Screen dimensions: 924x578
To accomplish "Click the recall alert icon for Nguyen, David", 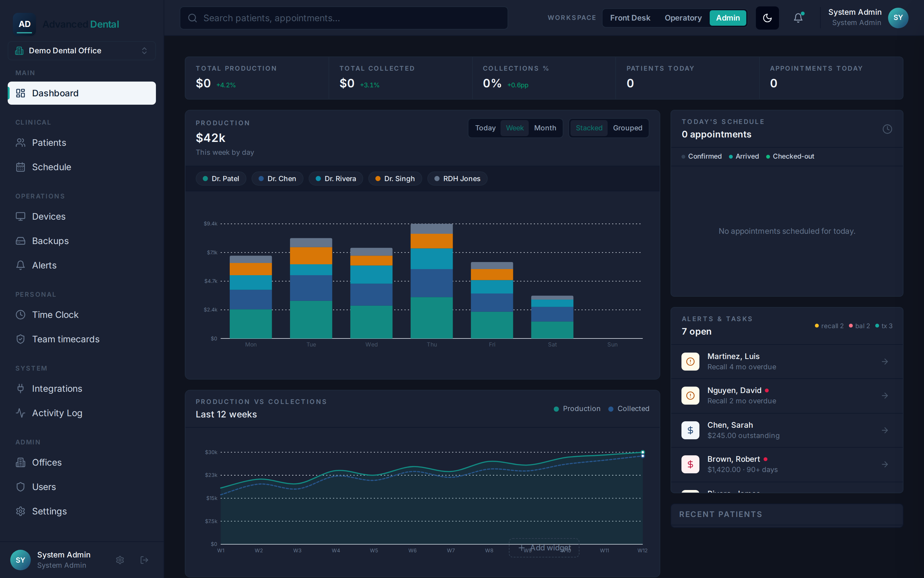I will click(690, 396).
